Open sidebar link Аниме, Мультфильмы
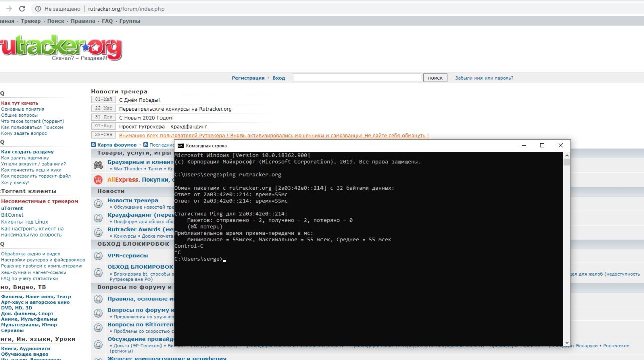Screen dimensions: 644x360 click(29, 319)
